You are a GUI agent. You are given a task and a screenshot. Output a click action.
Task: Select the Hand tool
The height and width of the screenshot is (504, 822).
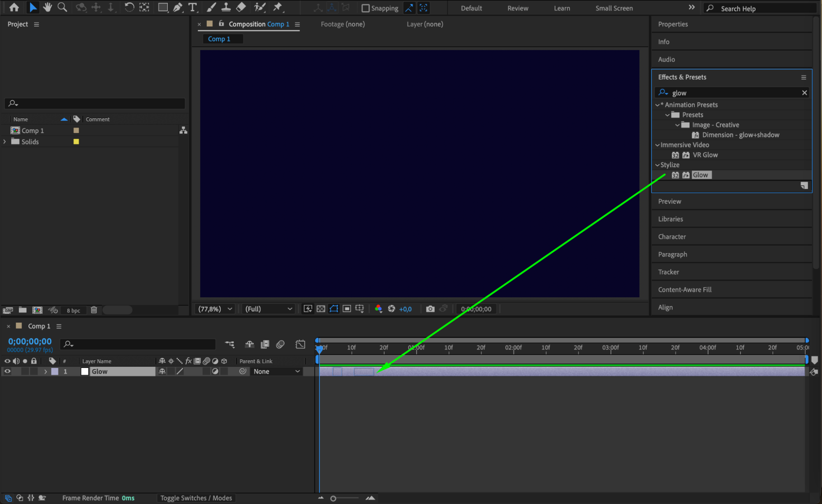(47, 7)
